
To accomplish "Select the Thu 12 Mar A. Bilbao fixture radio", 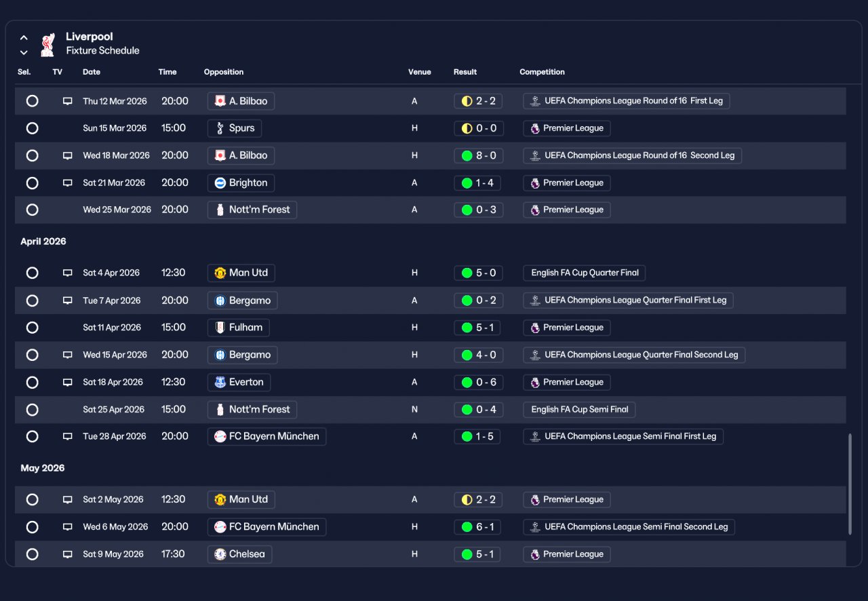I will (32, 101).
